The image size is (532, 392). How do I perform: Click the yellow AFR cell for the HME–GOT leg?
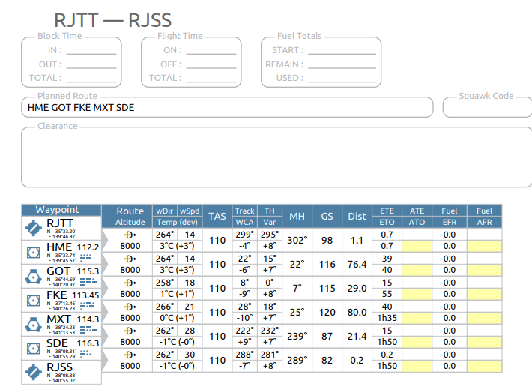pyautogui.click(x=484, y=270)
